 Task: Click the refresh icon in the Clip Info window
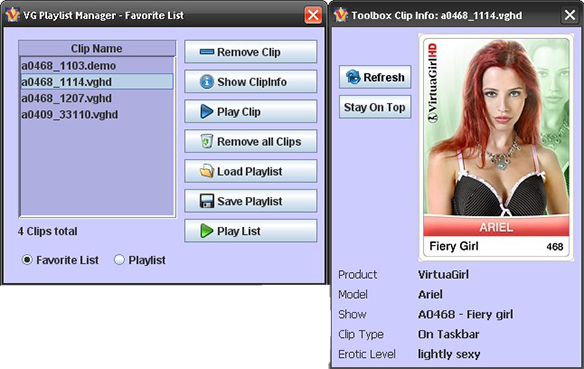[353, 77]
